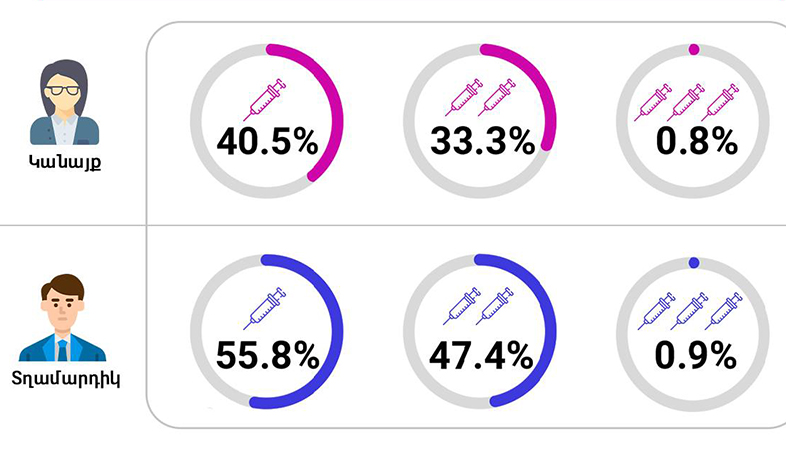The height and width of the screenshot is (458, 786).
Task: Click the 40.5% value
Action: [267, 143]
